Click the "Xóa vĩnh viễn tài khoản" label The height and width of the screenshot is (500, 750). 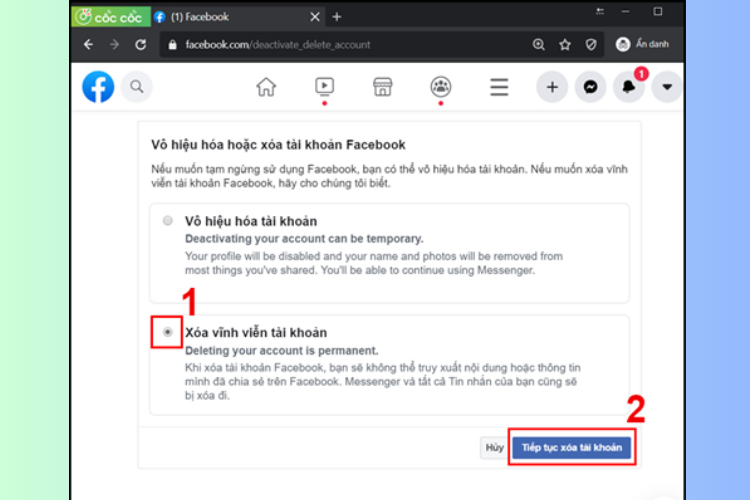(256, 332)
